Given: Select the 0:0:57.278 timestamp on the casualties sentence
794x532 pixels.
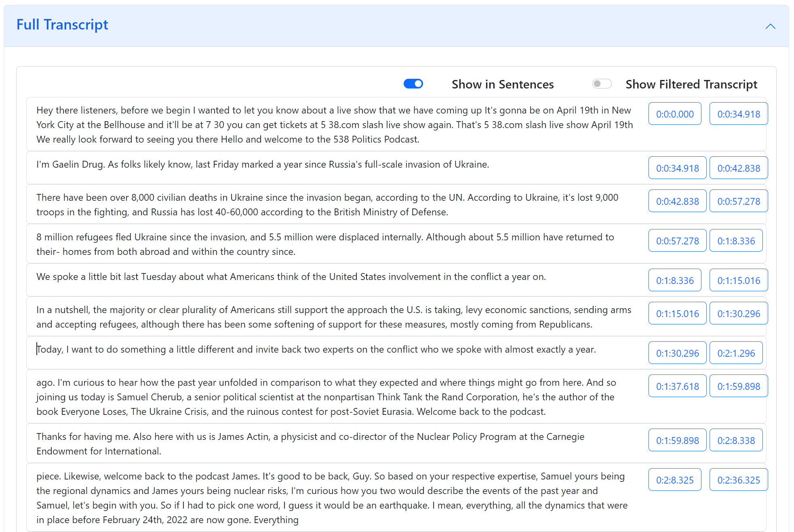Looking at the screenshot, I should [x=739, y=201].
